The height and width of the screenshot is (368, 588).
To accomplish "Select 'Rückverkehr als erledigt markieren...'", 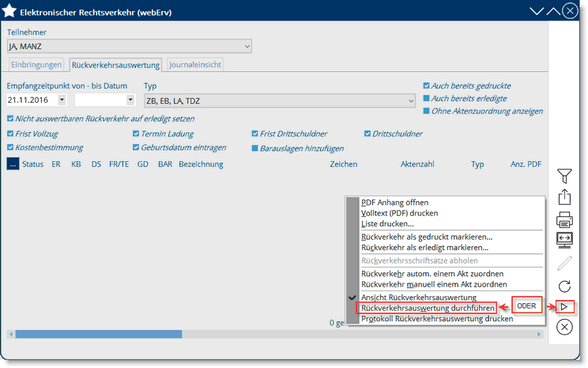I will pos(424,248).
